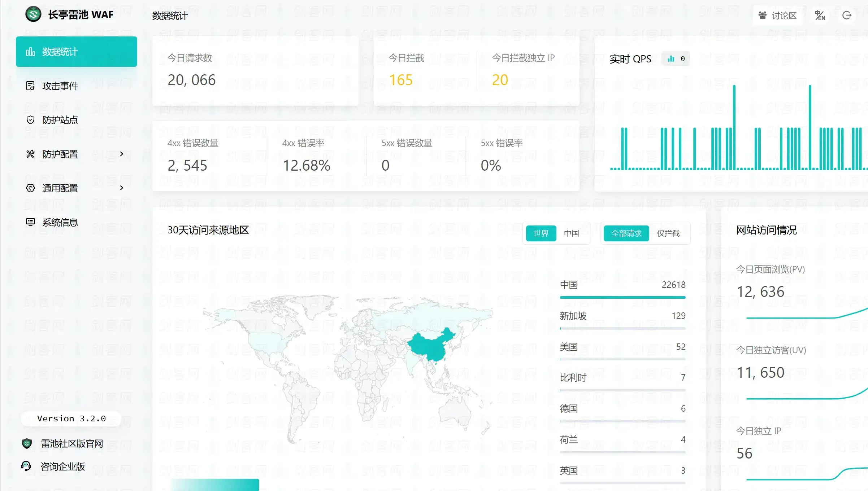Click the 今日页面浏览(PV) value 12,636
Viewport: 868px width, 491px height.
coord(760,292)
